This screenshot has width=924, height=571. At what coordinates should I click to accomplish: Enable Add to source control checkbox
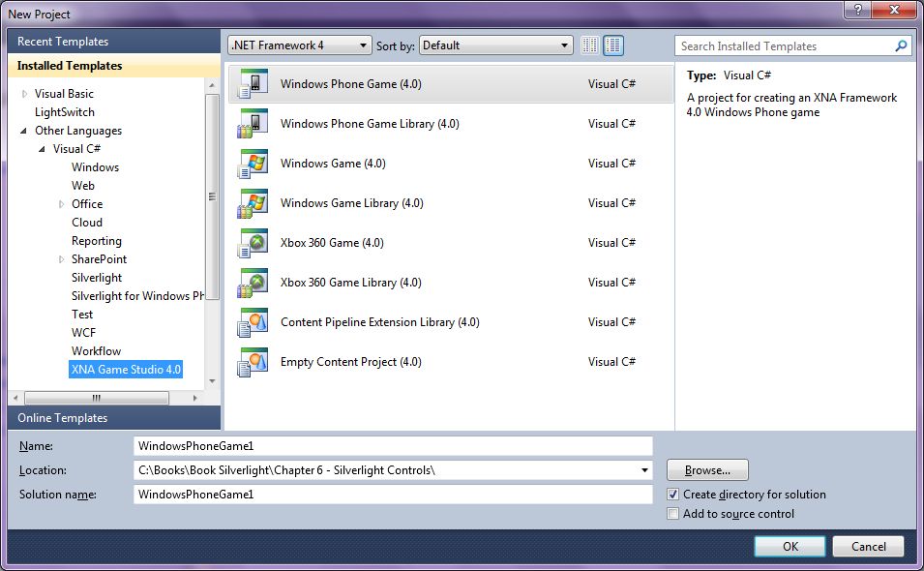(x=672, y=513)
